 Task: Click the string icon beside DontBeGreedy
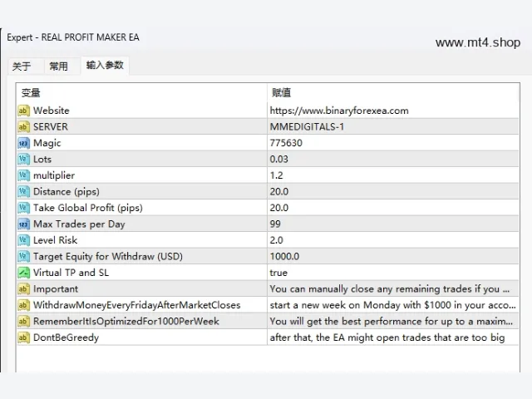pos(23,337)
